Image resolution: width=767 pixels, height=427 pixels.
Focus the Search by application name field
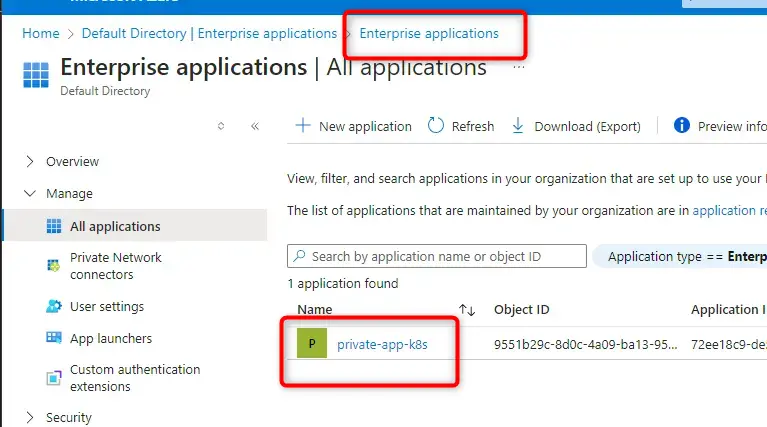click(x=437, y=256)
